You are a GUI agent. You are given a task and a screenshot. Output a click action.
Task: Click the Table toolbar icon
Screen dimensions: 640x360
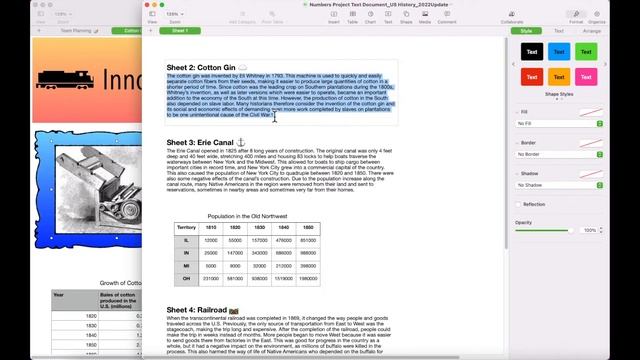tap(353, 14)
